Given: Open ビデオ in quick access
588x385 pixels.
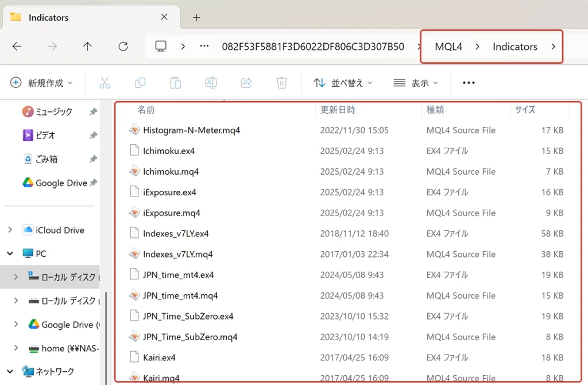Looking at the screenshot, I should [x=39, y=135].
